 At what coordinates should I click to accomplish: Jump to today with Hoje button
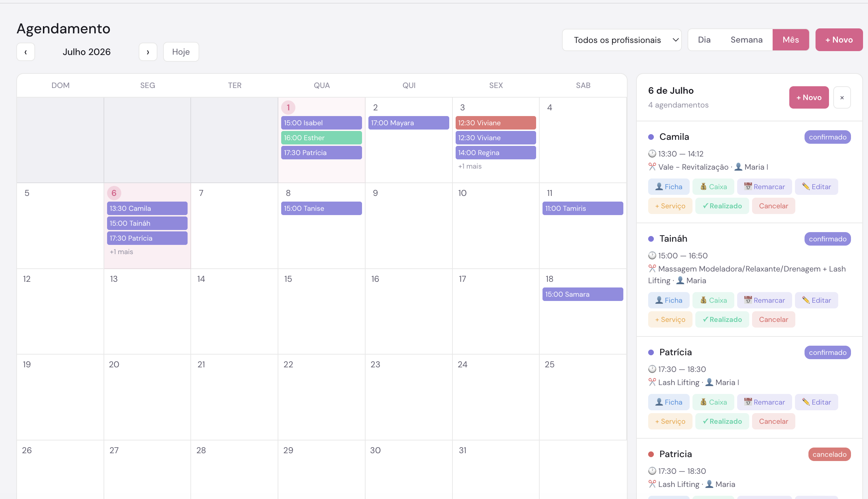point(181,52)
